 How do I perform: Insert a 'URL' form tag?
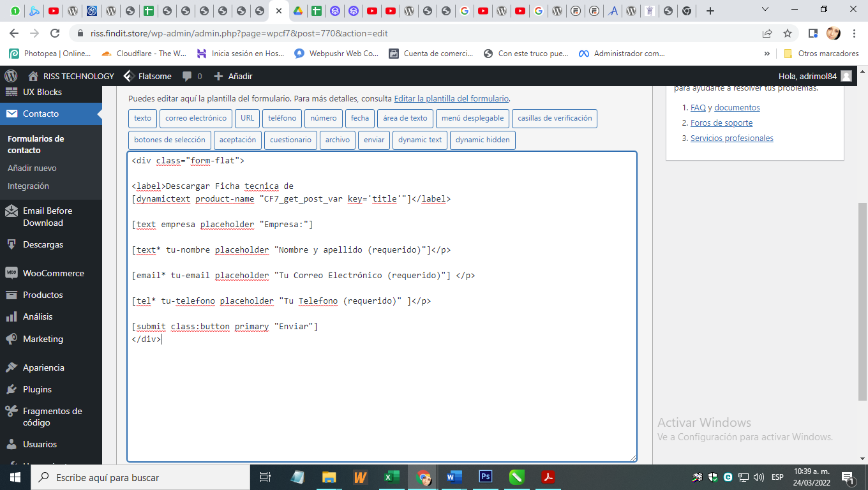[x=248, y=118]
